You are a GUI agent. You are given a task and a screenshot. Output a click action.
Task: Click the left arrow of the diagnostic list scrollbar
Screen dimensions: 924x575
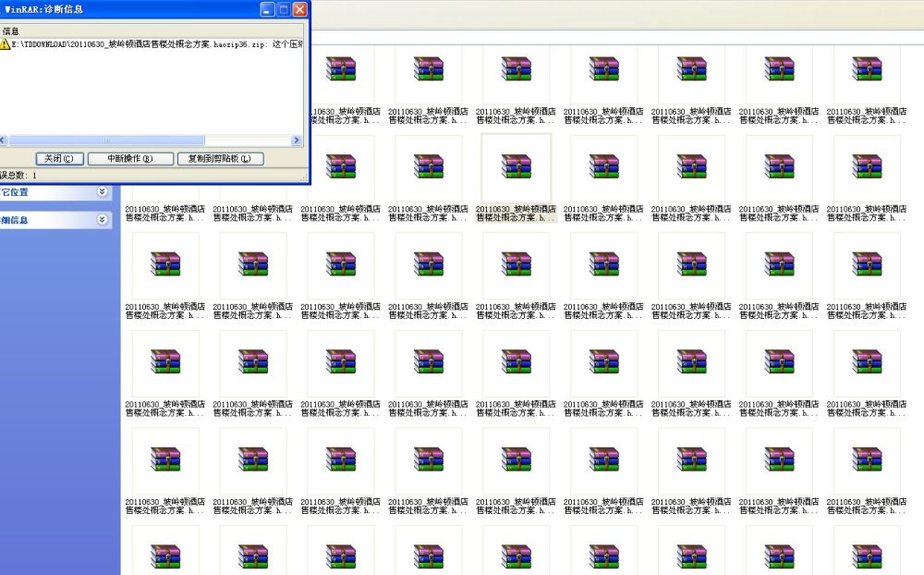[x=3, y=141]
